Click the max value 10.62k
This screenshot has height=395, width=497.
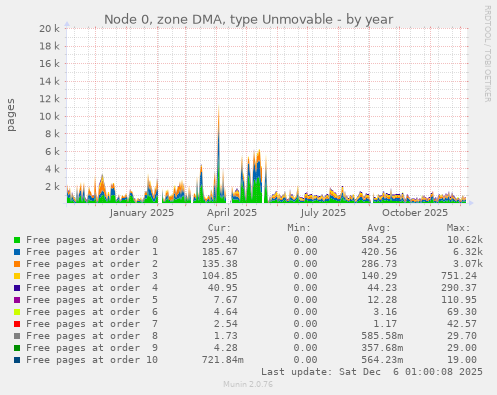(465, 240)
